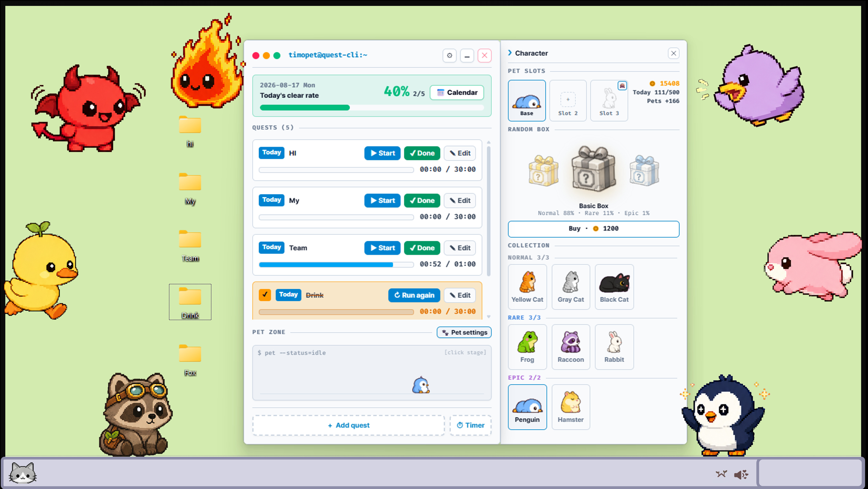
Task: Open Pet settings
Action: click(x=464, y=332)
